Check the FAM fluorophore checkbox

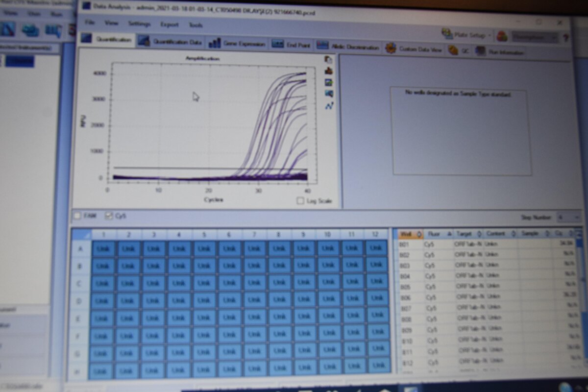click(x=77, y=215)
